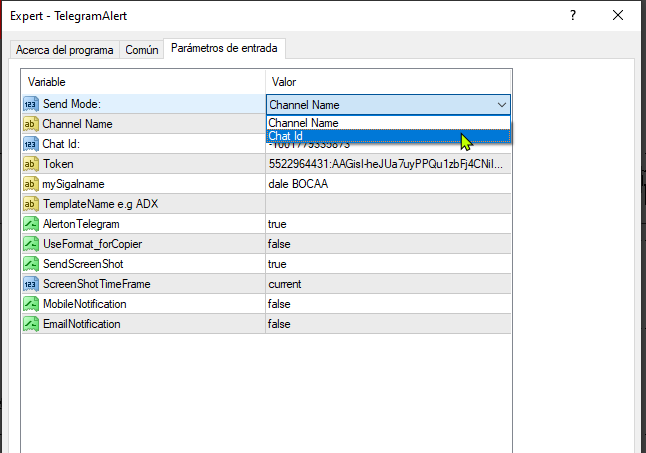Click the integer icon beside Send Mode
The width and height of the screenshot is (646, 453).
coord(31,104)
